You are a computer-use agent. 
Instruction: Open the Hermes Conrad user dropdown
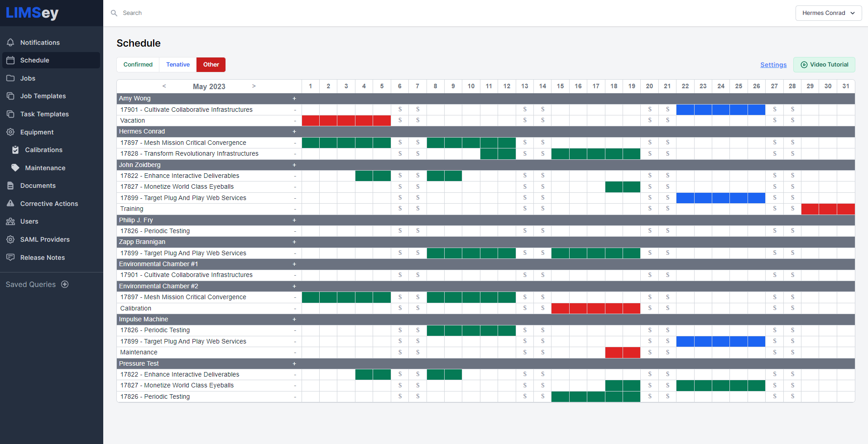coord(828,13)
